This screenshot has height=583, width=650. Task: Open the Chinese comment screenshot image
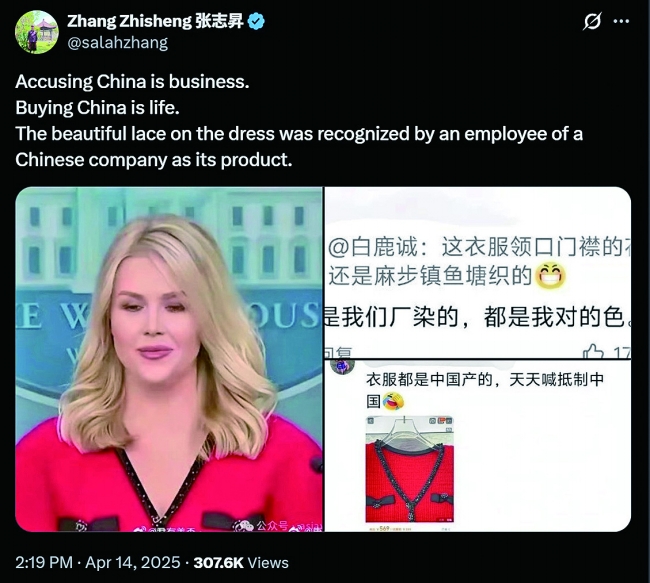click(478, 273)
